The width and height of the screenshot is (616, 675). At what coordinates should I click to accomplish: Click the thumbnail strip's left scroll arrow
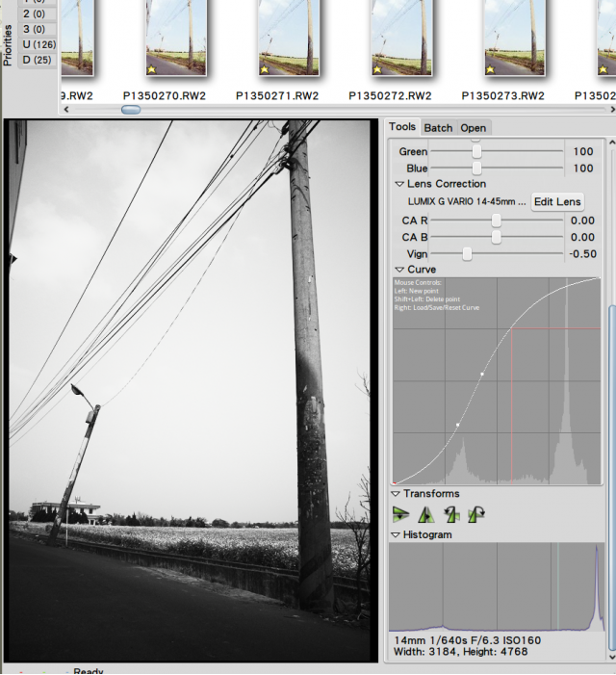66,110
